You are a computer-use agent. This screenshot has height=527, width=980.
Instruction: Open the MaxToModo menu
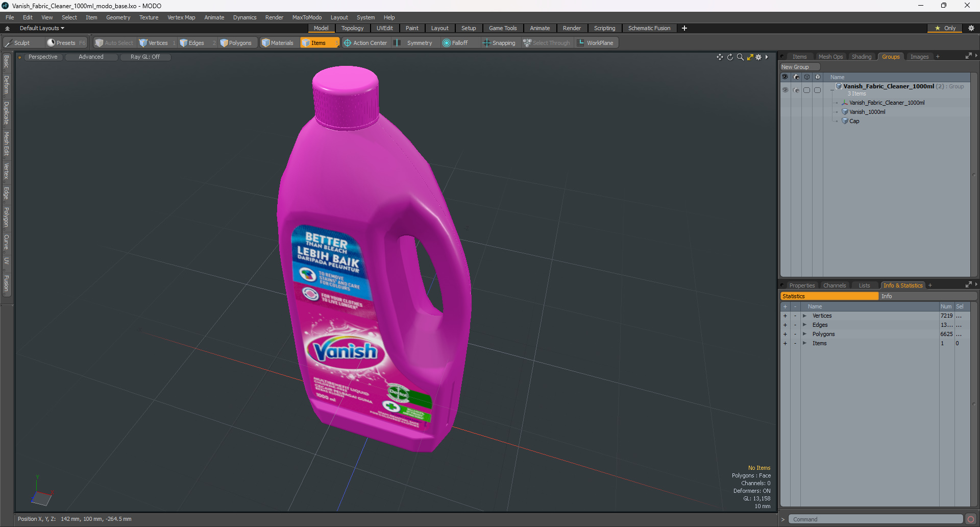click(307, 17)
